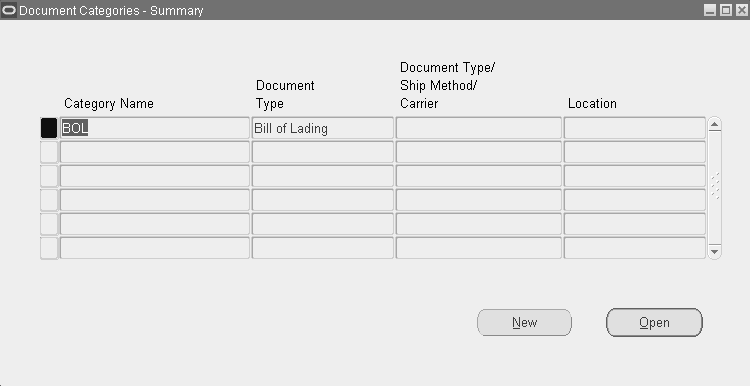Click the New button
Viewport: 750px width, 386px height.
coord(524,322)
